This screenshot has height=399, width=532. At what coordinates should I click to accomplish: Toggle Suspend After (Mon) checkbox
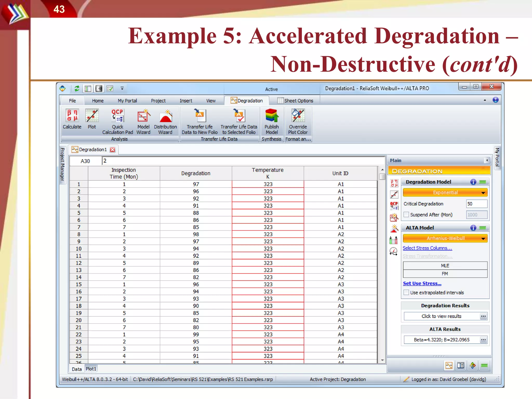406,215
